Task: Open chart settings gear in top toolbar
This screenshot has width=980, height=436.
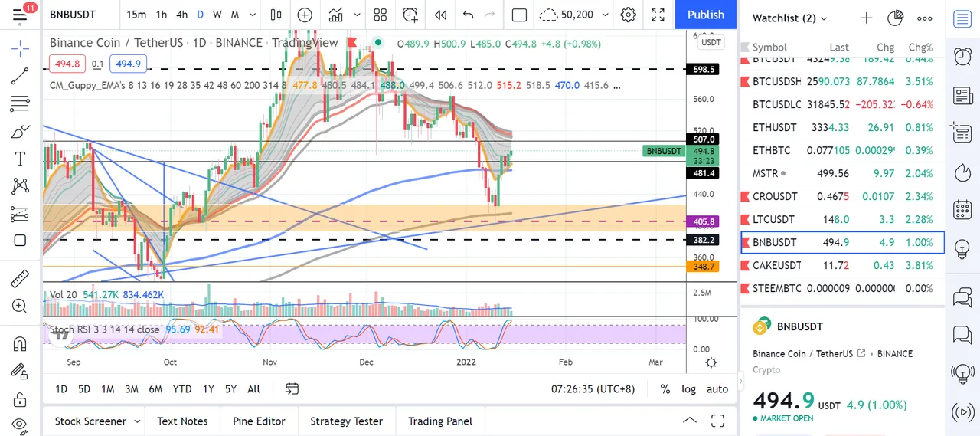Action: 629,15
